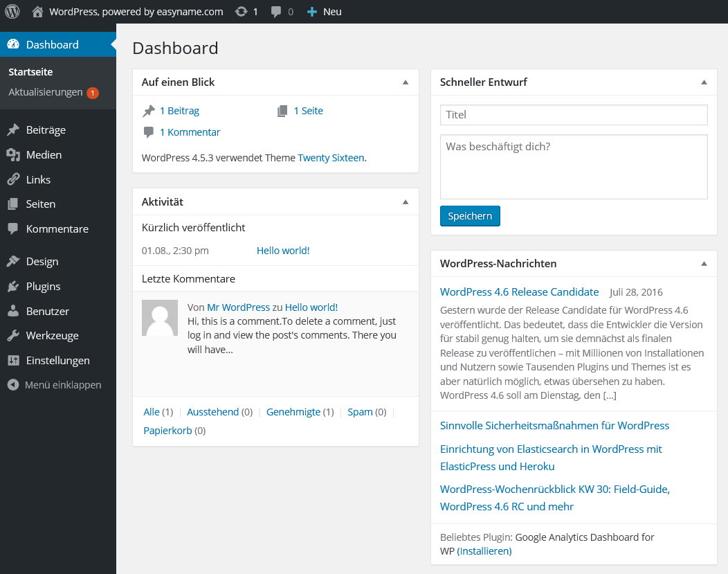Viewport: 728px width, 574px height.
Task: Open the Mr WordPress author link
Action: point(238,307)
